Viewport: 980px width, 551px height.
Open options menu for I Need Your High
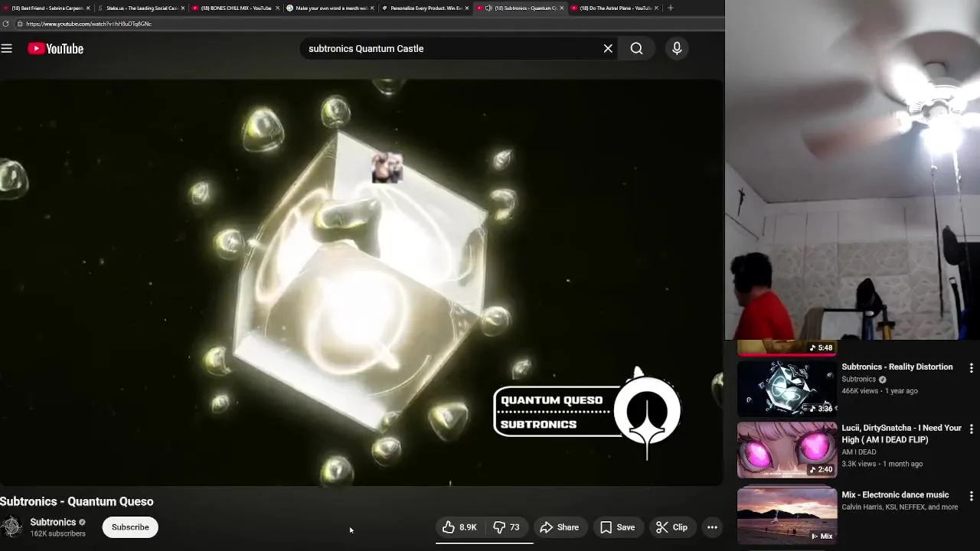coord(971,429)
